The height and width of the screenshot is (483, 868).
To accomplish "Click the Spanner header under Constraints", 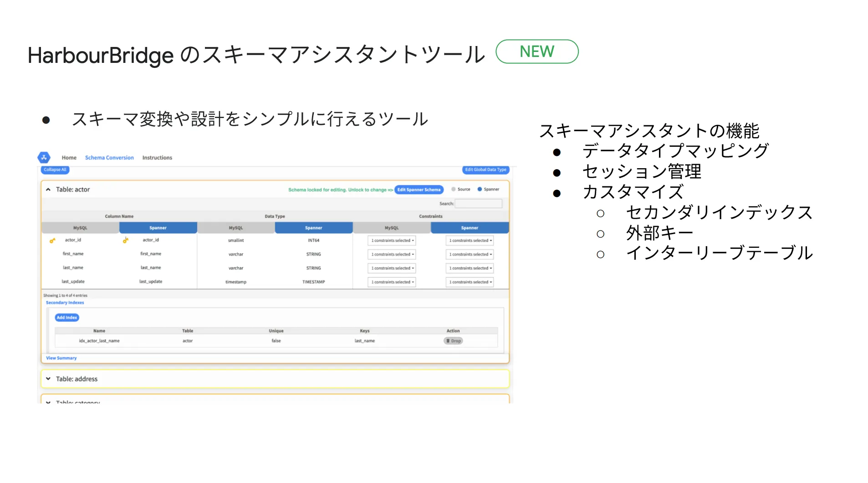I will tap(470, 228).
